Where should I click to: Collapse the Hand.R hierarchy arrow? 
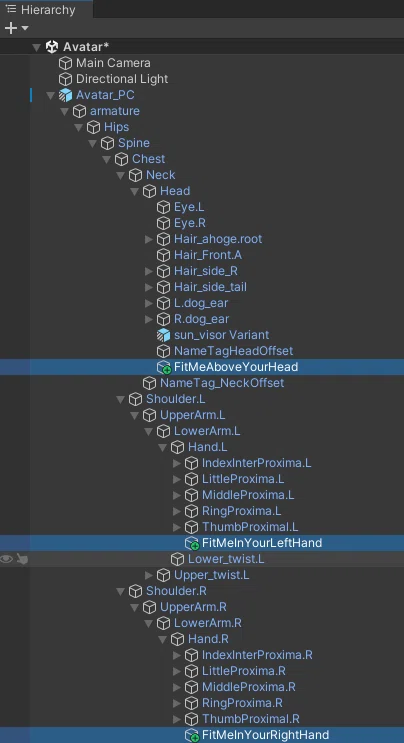point(162,639)
